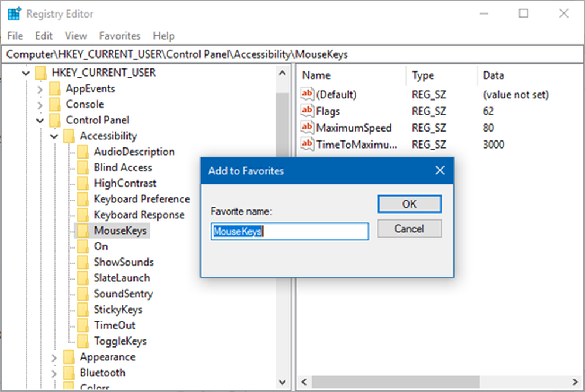Select the StickyKeys folder icon
Screen dimensions: 585x392
click(x=84, y=310)
